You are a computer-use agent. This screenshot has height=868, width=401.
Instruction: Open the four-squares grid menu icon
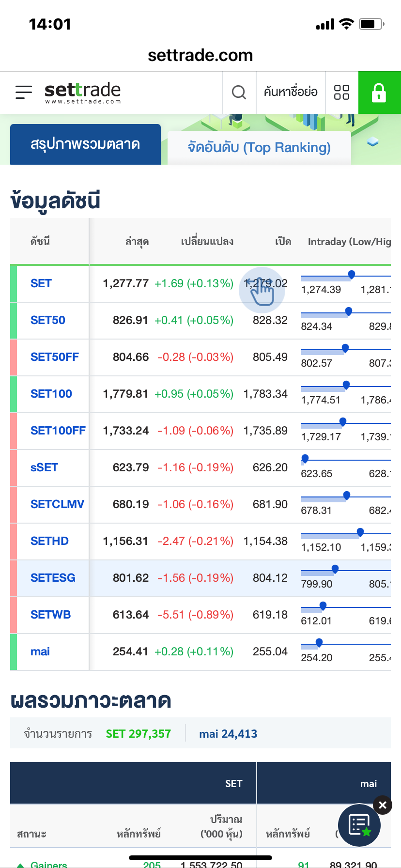click(x=341, y=92)
